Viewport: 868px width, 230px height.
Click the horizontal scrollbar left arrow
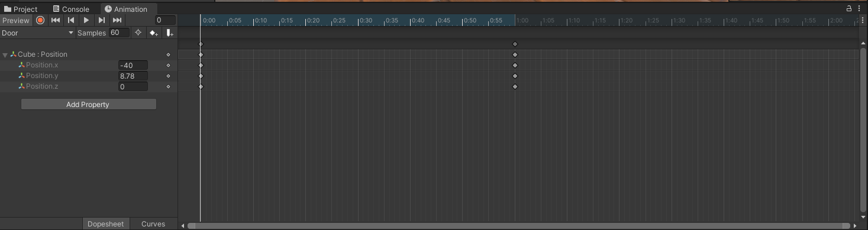tap(183, 225)
